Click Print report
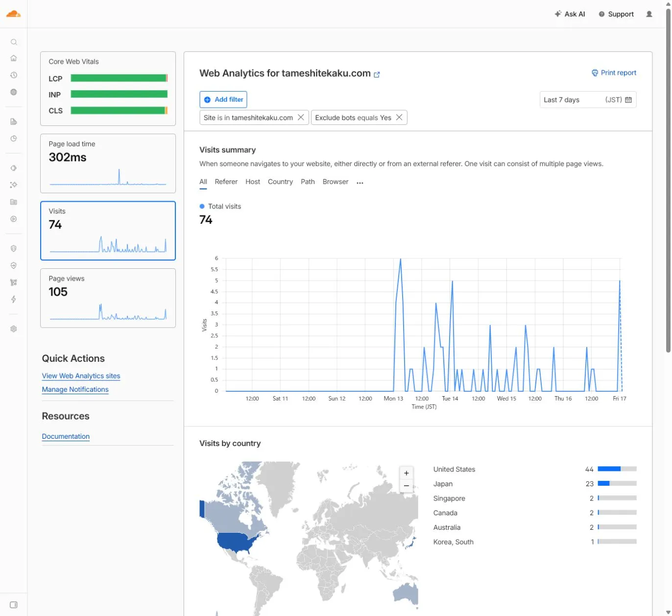Screen dimensions: 672x616 [x=614, y=72]
